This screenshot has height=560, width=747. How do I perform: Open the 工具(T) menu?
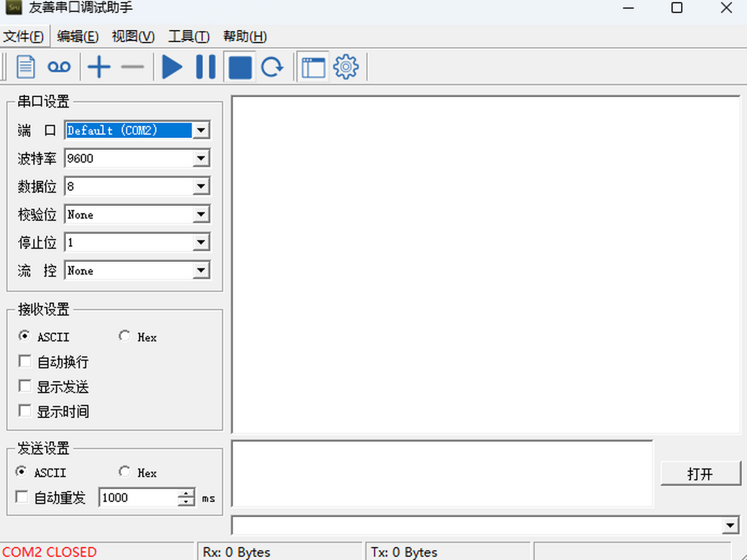click(189, 37)
